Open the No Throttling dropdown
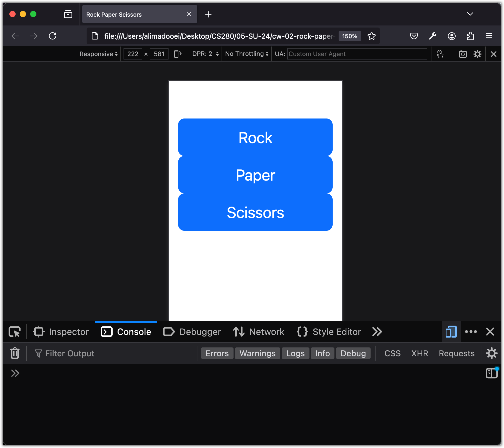 (x=247, y=54)
